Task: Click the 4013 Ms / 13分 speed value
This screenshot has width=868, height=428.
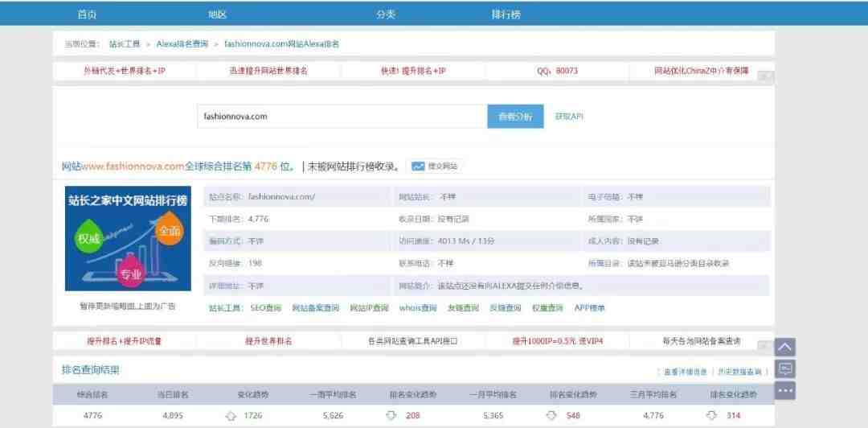Action: (466, 241)
